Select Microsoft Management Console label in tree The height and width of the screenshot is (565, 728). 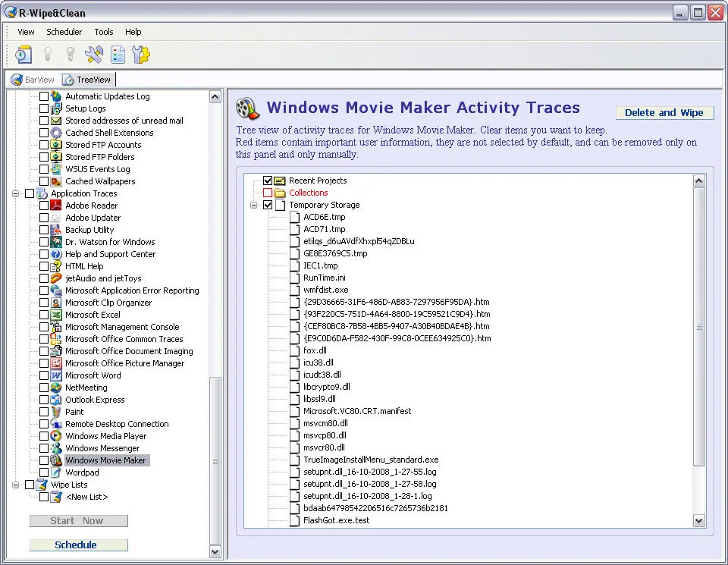122,327
